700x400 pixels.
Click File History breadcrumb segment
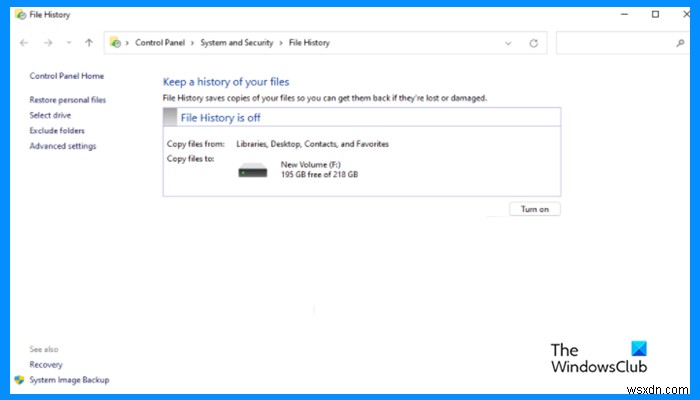pyautogui.click(x=309, y=43)
